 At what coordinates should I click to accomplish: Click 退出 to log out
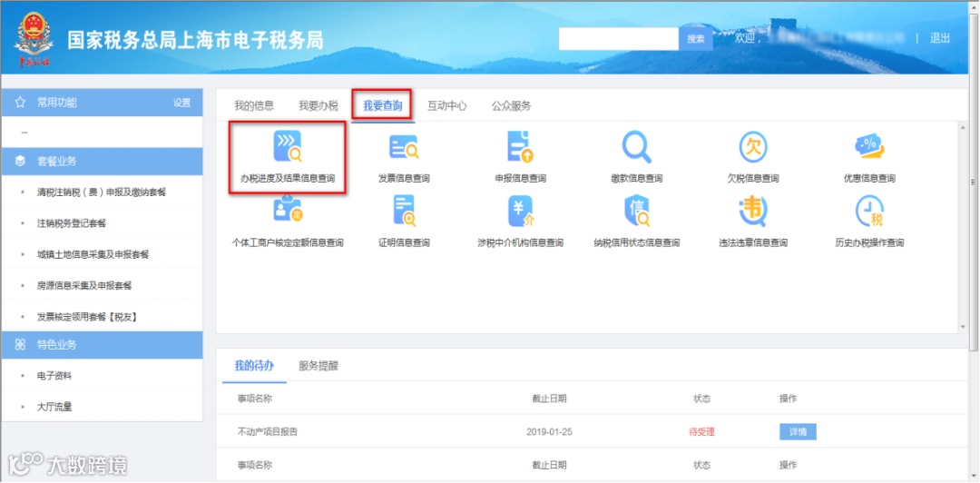click(x=939, y=38)
